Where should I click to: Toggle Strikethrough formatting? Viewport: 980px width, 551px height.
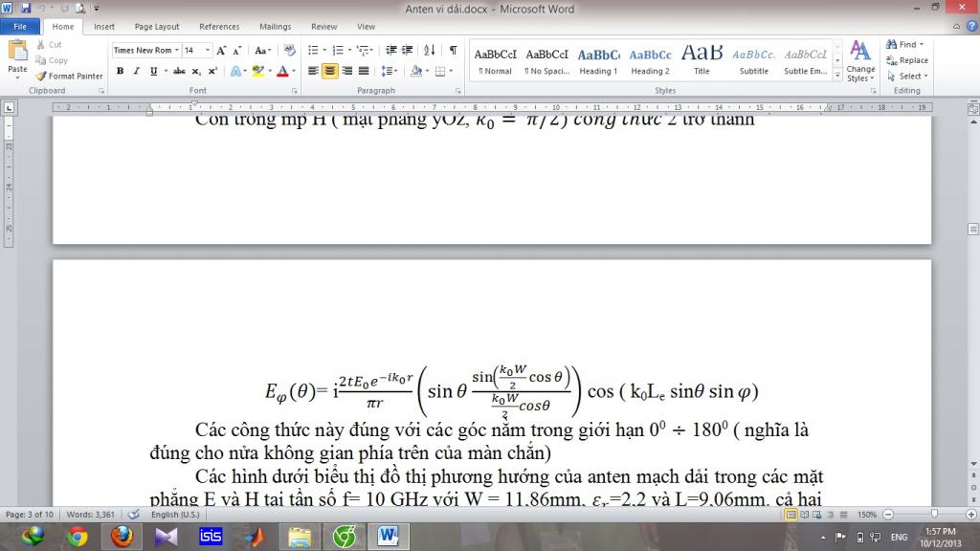[x=179, y=71]
